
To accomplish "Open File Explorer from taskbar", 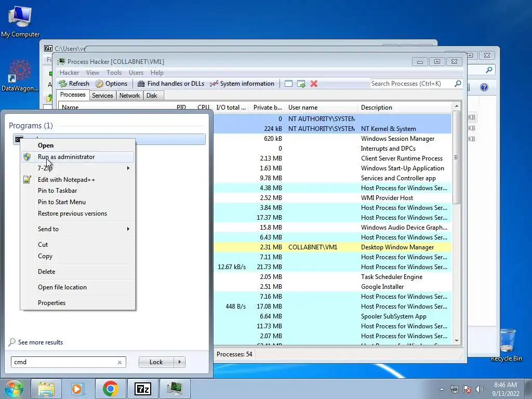I will 46,389.
